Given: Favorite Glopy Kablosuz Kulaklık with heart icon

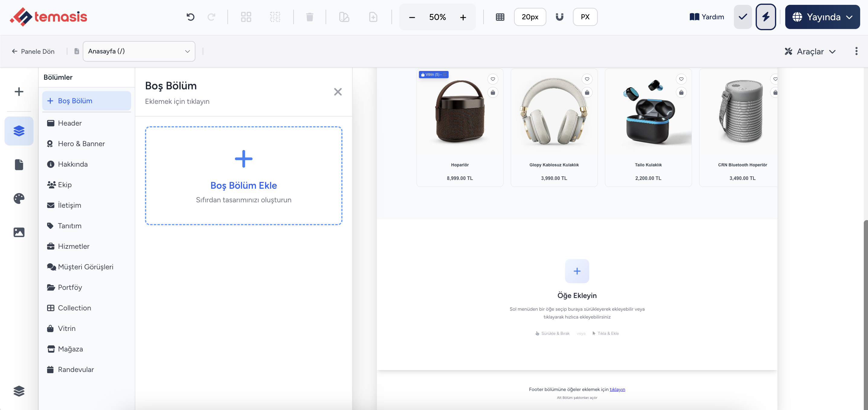Looking at the screenshot, I should tap(587, 79).
